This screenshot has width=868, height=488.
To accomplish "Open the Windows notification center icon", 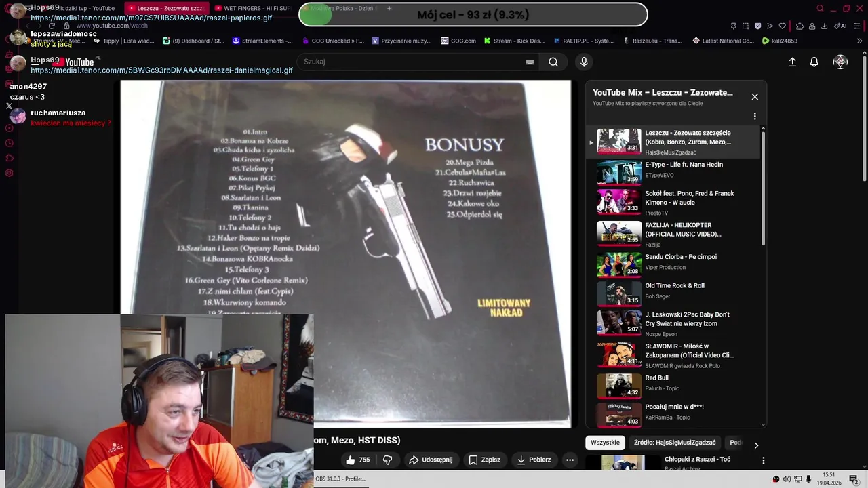I will [854, 479].
